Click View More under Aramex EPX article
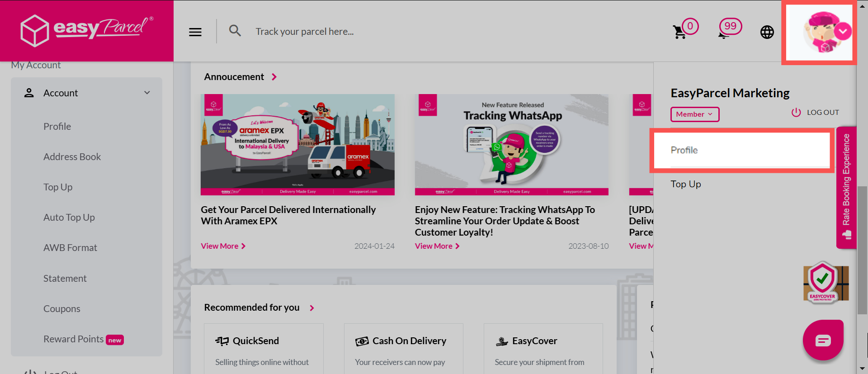 click(x=223, y=246)
